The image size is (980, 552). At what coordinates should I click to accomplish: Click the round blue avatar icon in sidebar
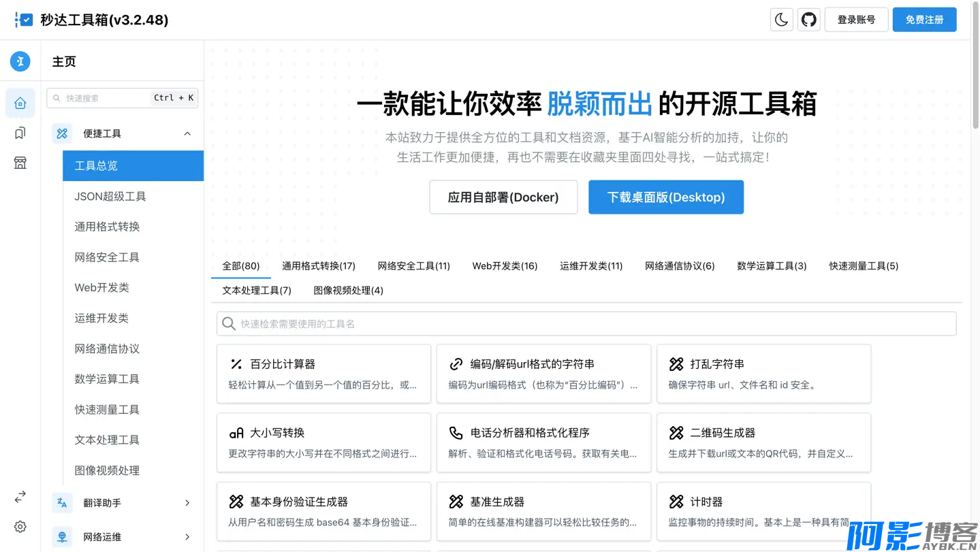pyautogui.click(x=20, y=61)
